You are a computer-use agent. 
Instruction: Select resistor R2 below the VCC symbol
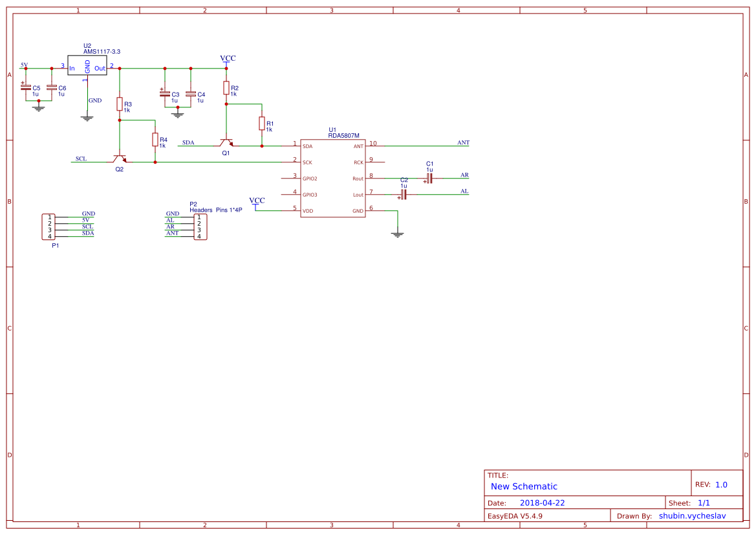tap(226, 87)
